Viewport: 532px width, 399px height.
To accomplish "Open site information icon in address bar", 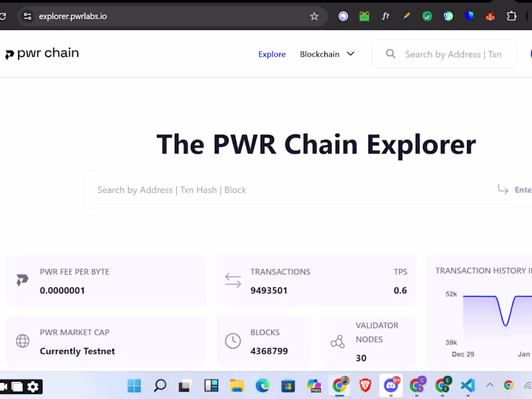I will tap(27, 16).
